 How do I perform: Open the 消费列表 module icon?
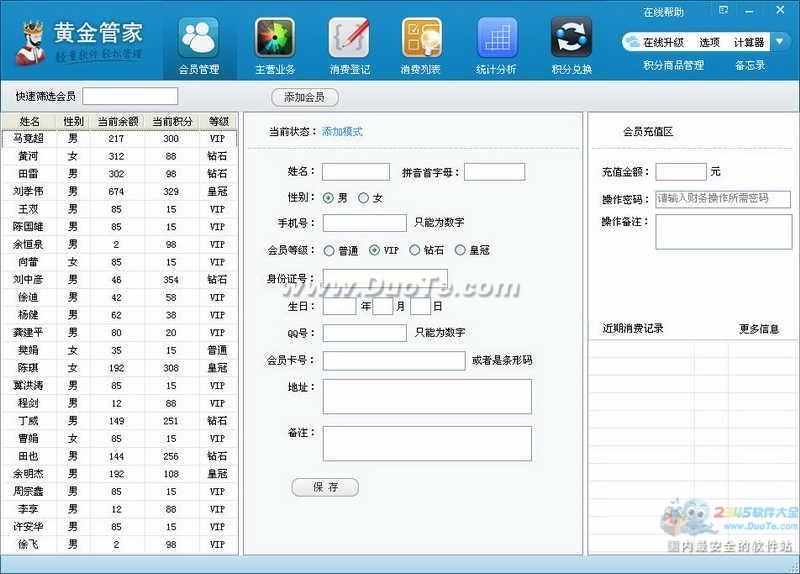(x=421, y=37)
